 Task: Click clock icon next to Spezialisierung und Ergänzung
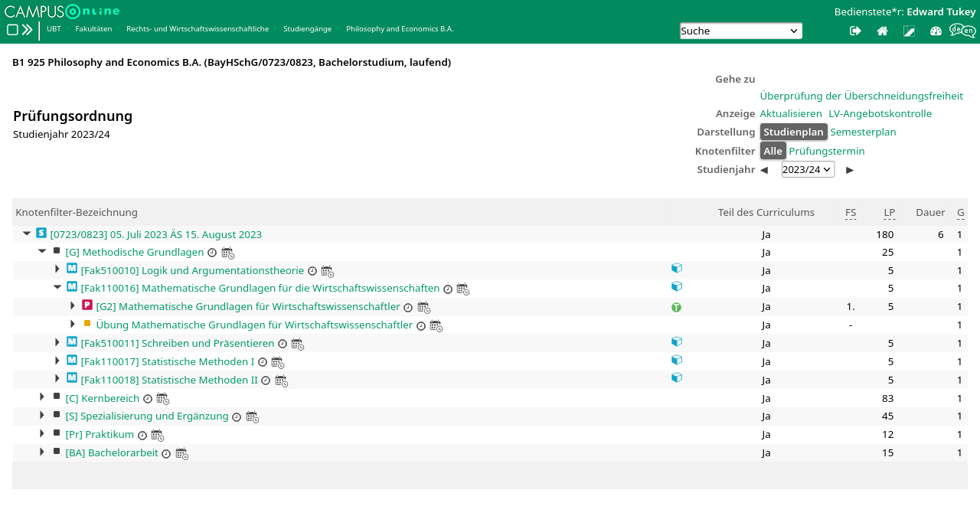tap(237, 417)
